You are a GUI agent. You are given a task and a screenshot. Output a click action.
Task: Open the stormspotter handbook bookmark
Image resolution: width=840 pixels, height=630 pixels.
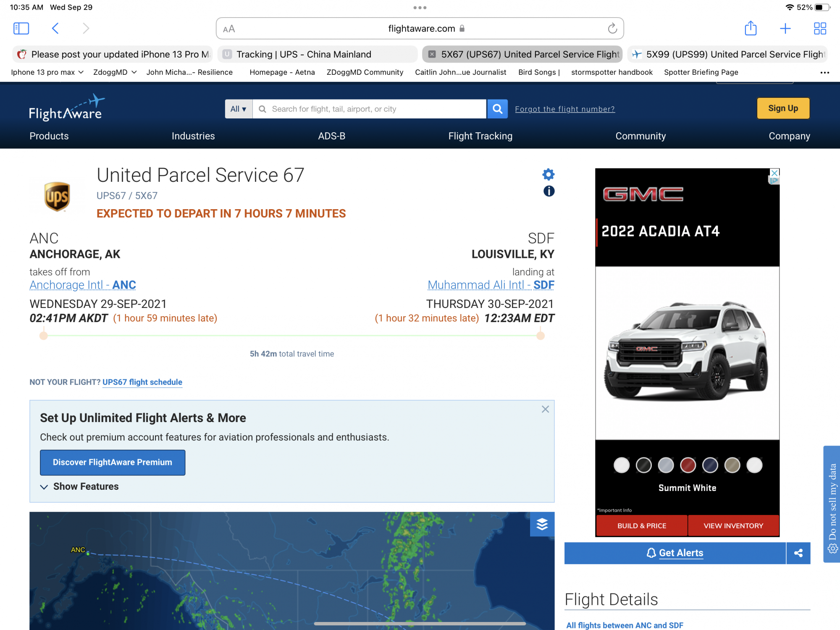612,72
